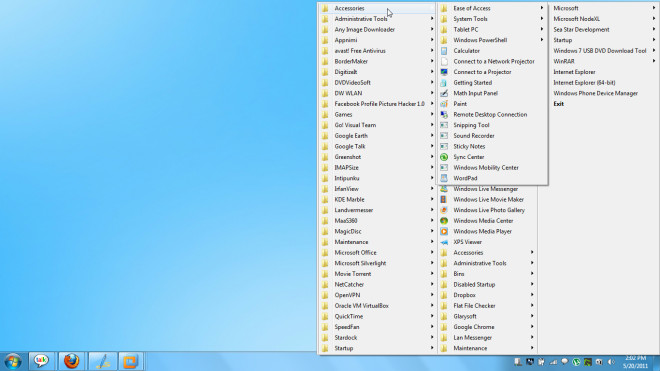Image resolution: width=660 pixels, height=371 pixels.
Task: Click Exit in the right menu
Action: coord(559,104)
